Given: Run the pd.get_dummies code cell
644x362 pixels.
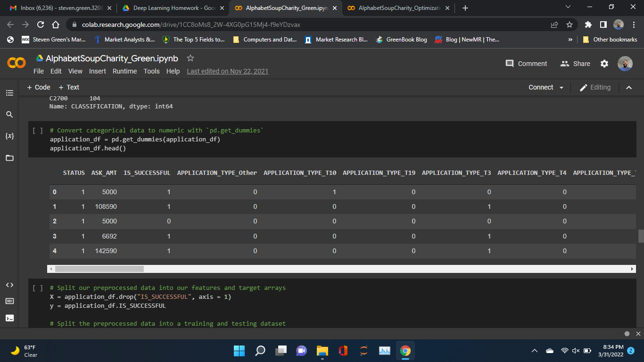Looking at the screenshot, I should pyautogui.click(x=38, y=131).
